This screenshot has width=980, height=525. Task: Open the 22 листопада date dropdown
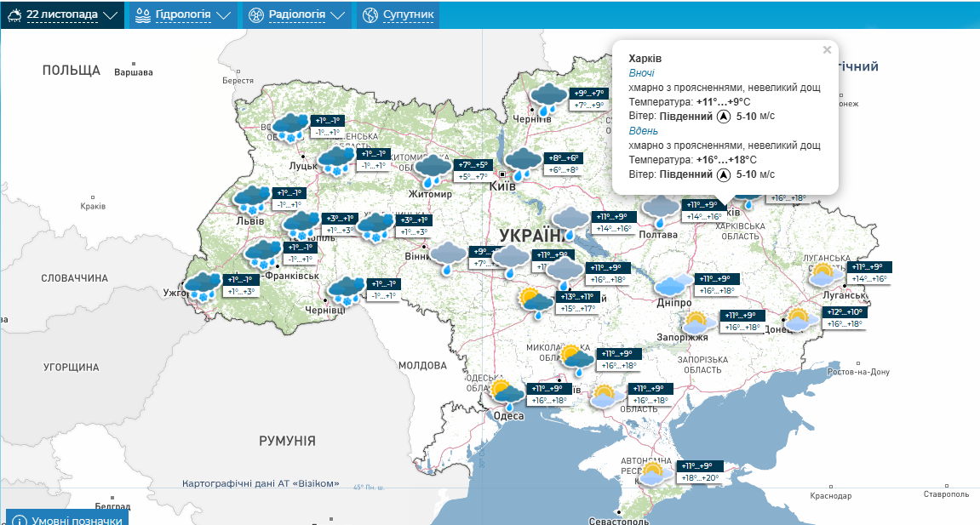(62, 15)
